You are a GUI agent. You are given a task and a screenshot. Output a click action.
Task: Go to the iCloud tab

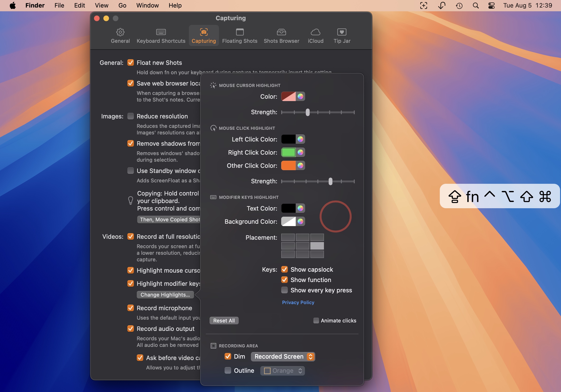point(316,36)
